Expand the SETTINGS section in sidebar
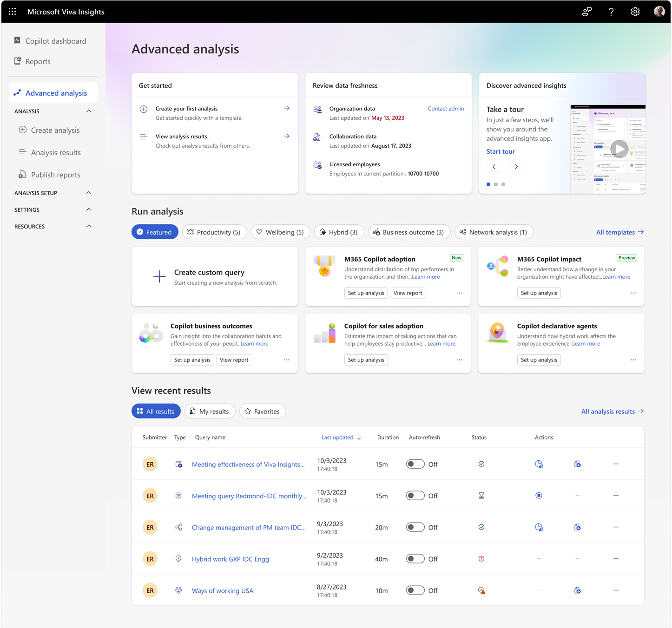Screen dimensions: 672x628 point(89,209)
